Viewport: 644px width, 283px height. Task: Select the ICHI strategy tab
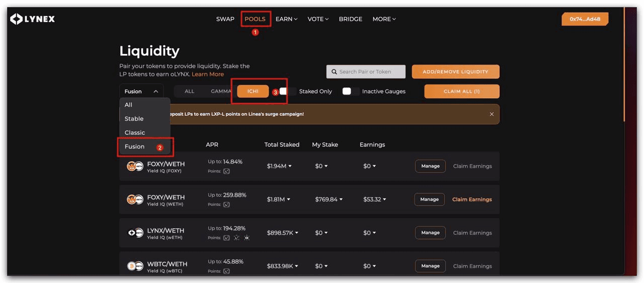coord(253,91)
